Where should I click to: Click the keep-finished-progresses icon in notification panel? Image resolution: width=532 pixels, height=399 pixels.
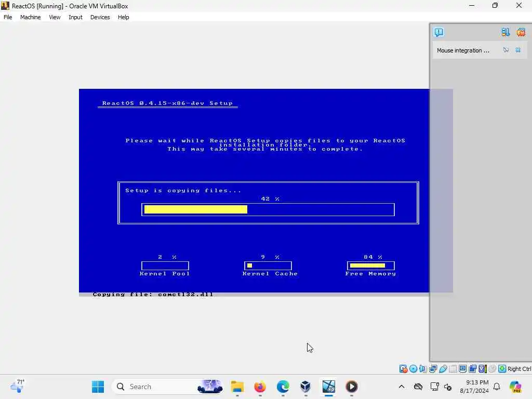(506, 32)
